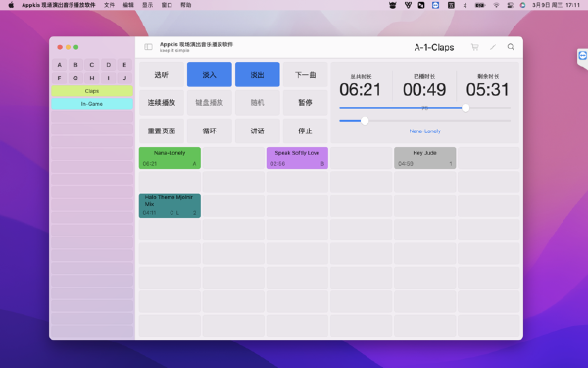Viewport: 588px width, 368px height.
Task: Open the shopping cart icon
Action: tap(474, 47)
